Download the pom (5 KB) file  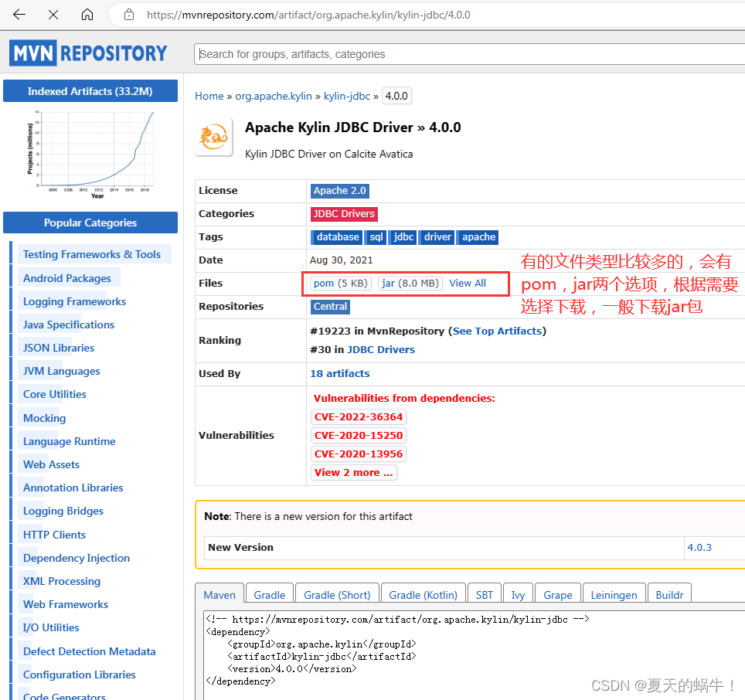pyautogui.click(x=341, y=284)
